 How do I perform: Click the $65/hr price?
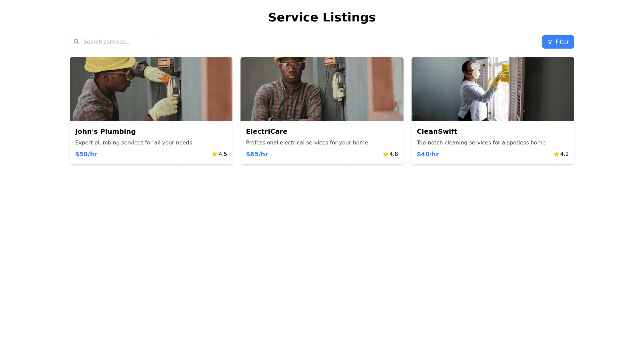[x=257, y=154]
